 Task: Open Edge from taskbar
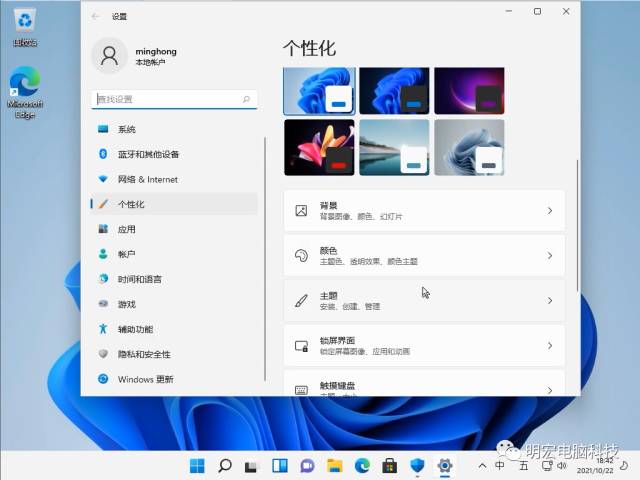(362, 465)
